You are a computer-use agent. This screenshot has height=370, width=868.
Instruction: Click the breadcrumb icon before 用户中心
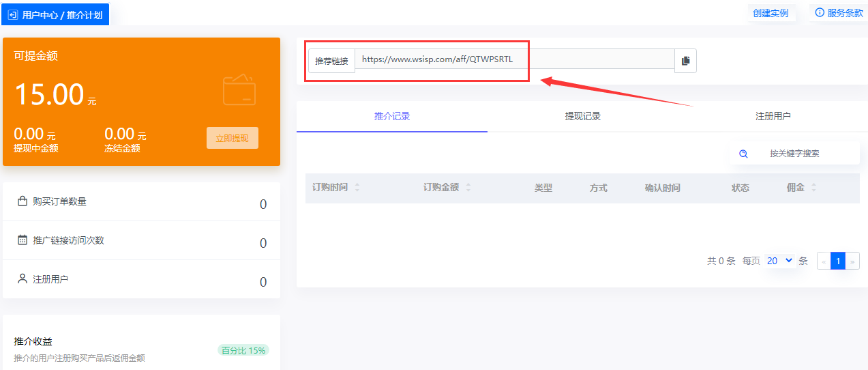click(x=12, y=14)
